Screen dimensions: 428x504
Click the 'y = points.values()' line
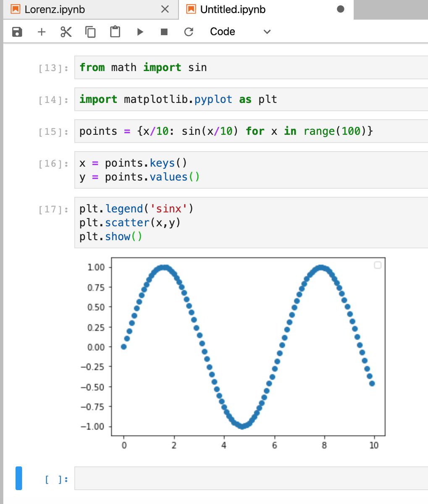pyautogui.click(x=139, y=177)
